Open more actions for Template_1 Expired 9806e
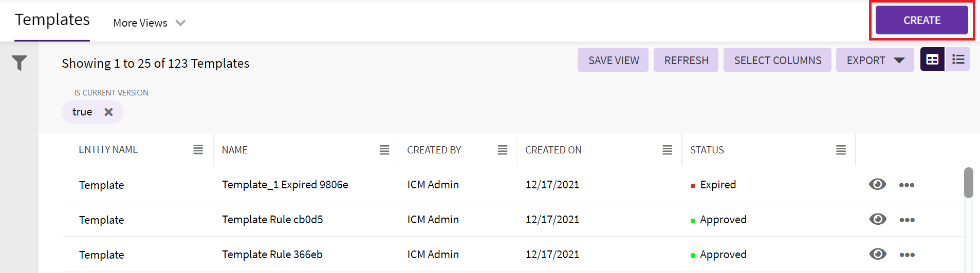 (x=907, y=185)
